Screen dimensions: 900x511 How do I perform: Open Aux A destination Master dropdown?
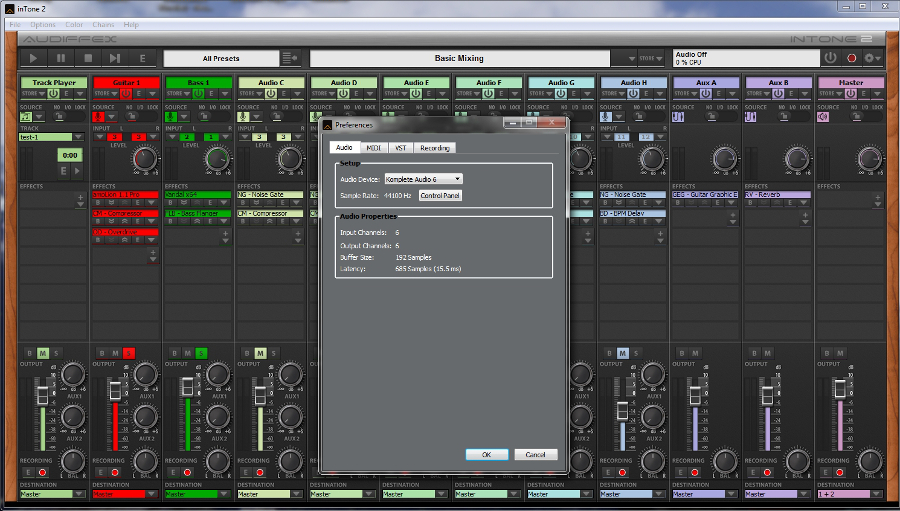(731, 494)
